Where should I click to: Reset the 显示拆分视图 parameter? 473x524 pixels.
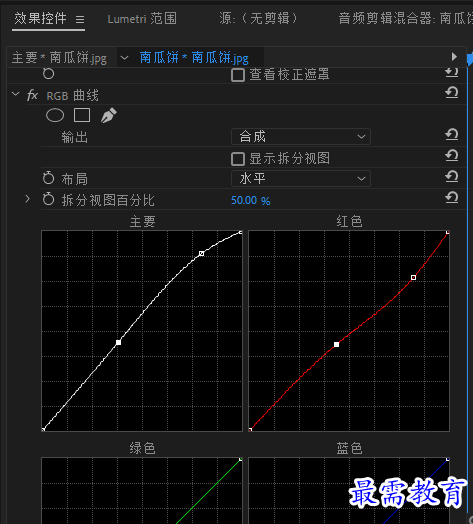452,156
